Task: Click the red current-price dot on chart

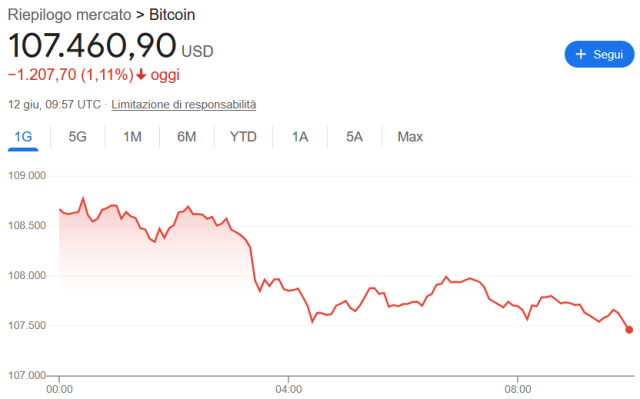Action: click(629, 330)
